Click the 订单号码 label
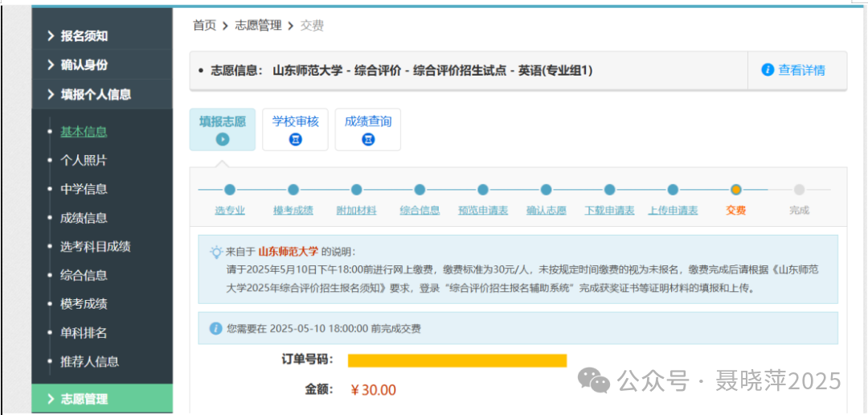Image resolution: width=868 pixels, height=415 pixels. [x=307, y=360]
